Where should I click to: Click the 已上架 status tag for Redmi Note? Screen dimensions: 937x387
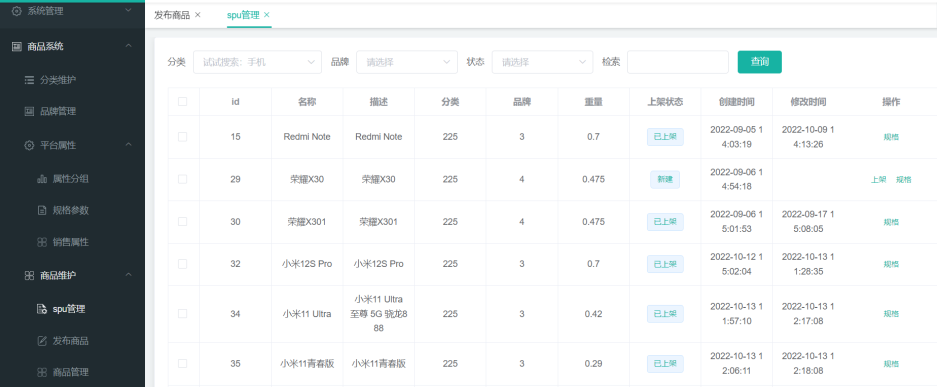[x=665, y=137]
